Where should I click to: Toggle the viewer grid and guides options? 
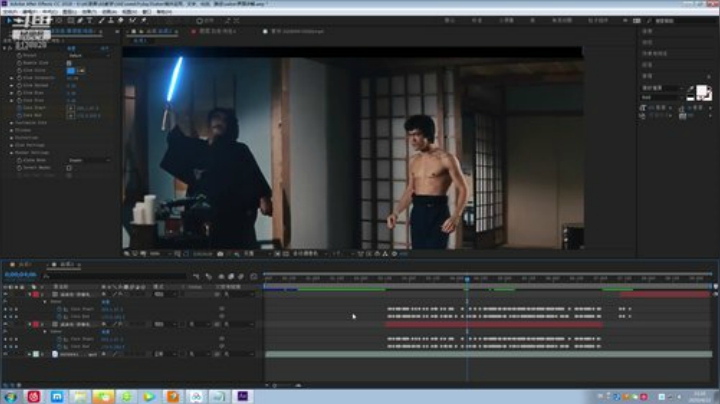coord(178,254)
